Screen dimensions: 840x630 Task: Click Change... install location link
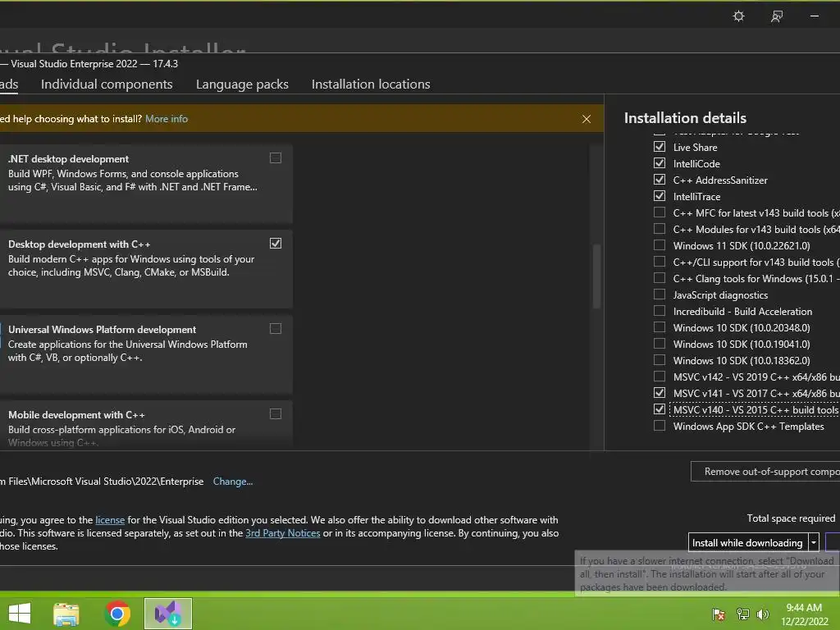tap(233, 481)
